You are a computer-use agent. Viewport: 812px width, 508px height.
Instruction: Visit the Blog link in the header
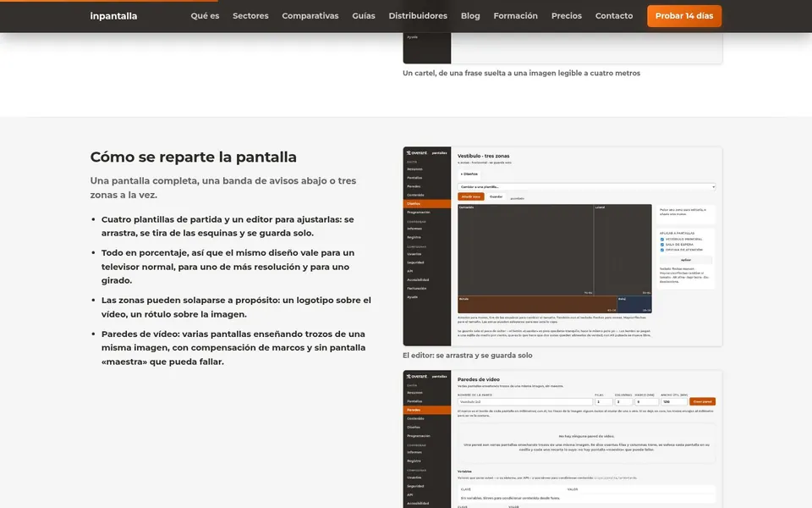coord(470,16)
